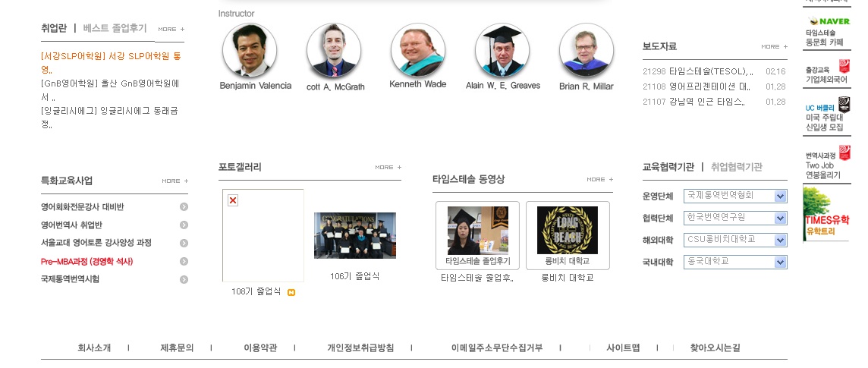Click the arrow icon beside Pre-MBA과정
The height and width of the screenshot is (368, 868).
(184, 261)
